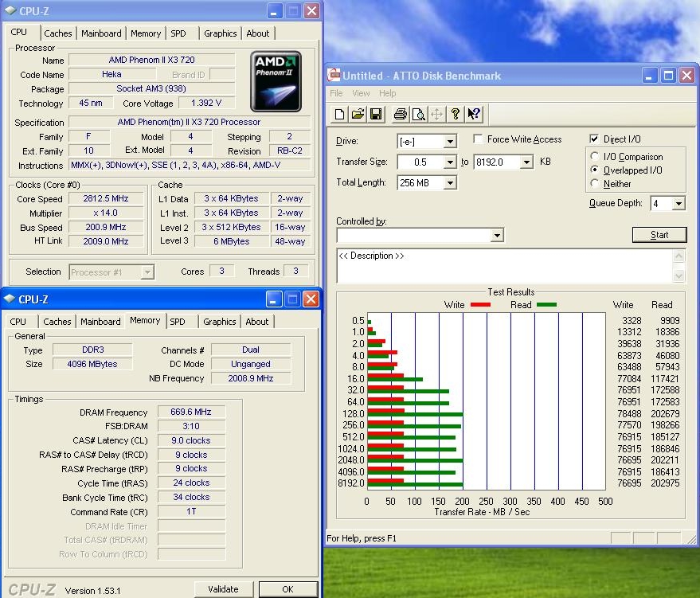Click the red Write legend swatch
Viewport: 700px width, 598px height.
coord(480,305)
